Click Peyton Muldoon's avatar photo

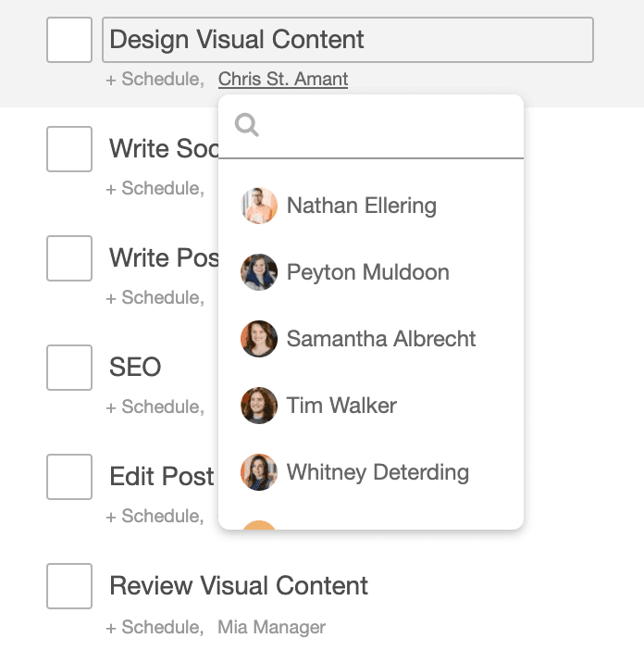click(x=259, y=272)
